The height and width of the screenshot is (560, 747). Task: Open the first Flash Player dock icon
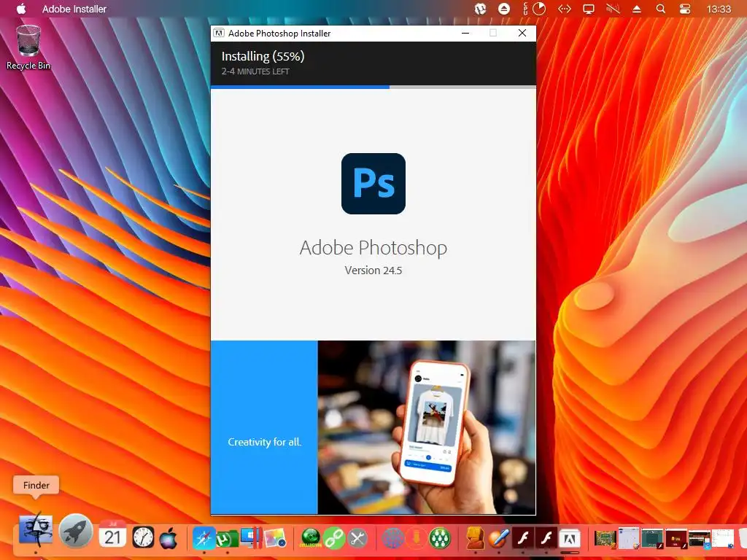[x=522, y=539]
